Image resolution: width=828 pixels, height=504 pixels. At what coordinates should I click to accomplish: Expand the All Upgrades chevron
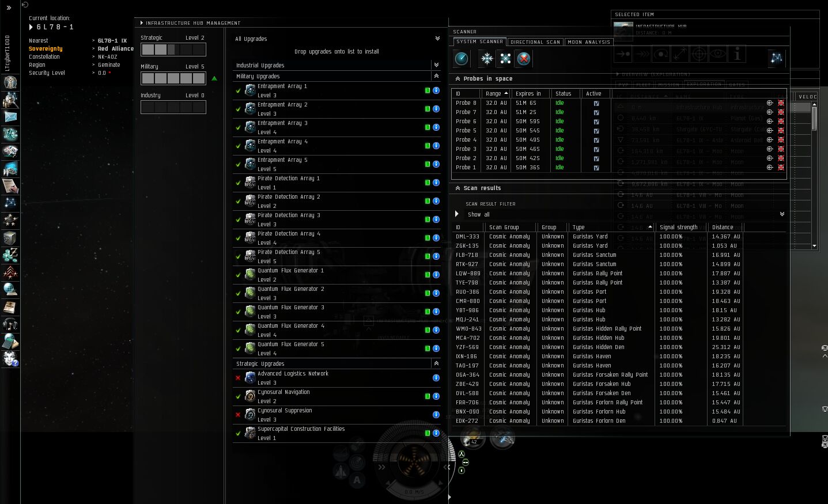click(437, 39)
